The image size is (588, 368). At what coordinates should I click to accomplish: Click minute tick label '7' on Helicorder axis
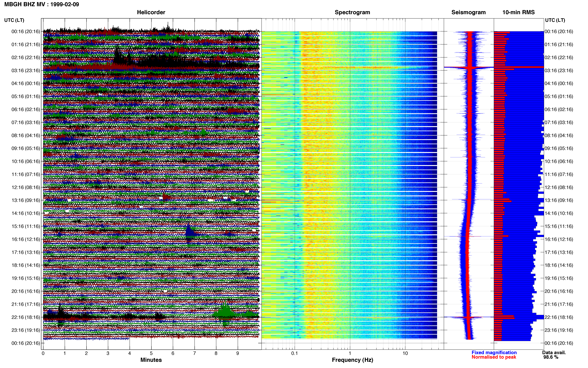tap(195, 353)
